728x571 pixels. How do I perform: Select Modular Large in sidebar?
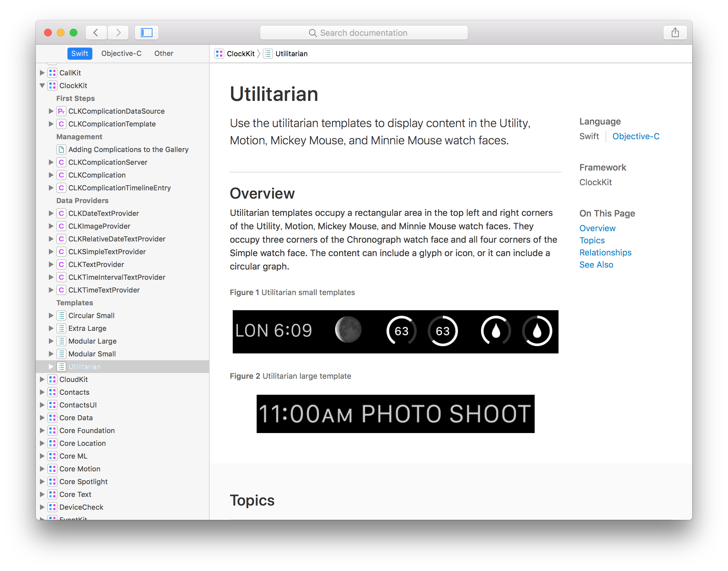[x=92, y=341]
